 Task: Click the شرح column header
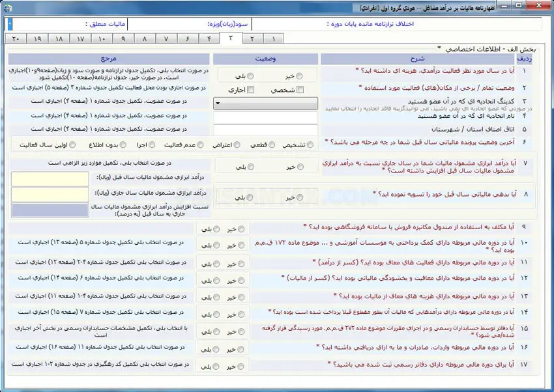click(418, 59)
